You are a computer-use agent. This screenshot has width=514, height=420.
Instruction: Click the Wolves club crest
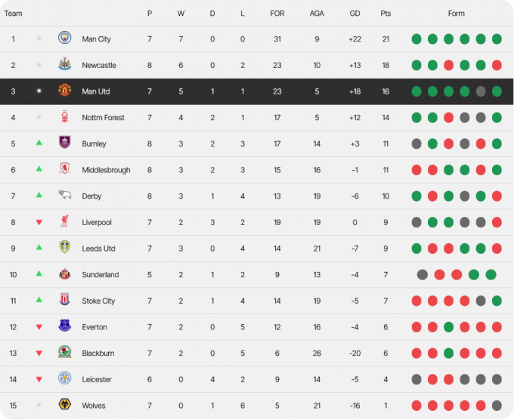[64, 404]
